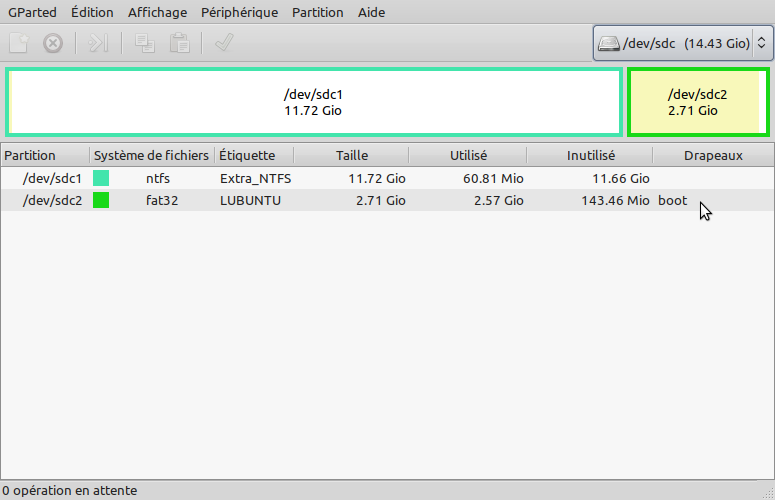The height and width of the screenshot is (500, 775).
Task: Open the Édition menu
Action: click(x=92, y=13)
